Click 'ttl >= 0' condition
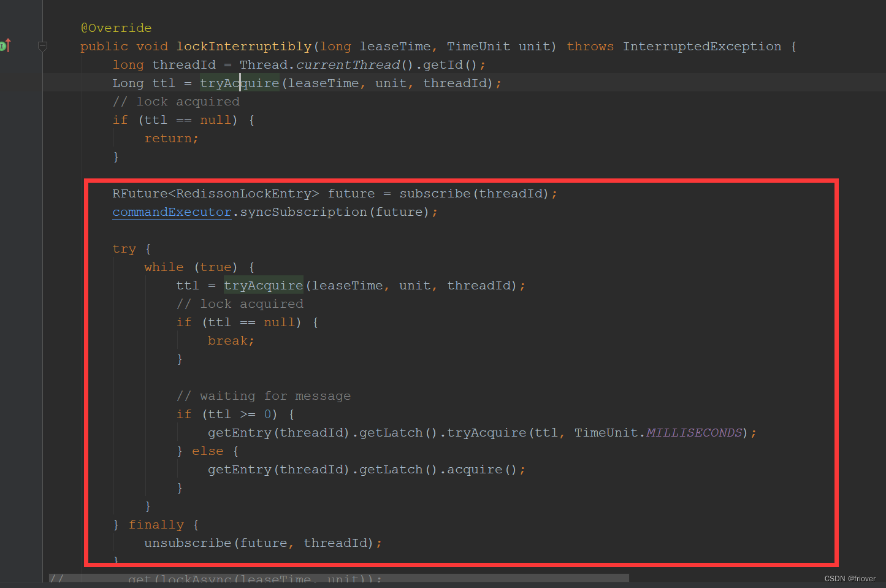Image resolution: width=886 pixels, height=588 pixels. click(240, 414)
